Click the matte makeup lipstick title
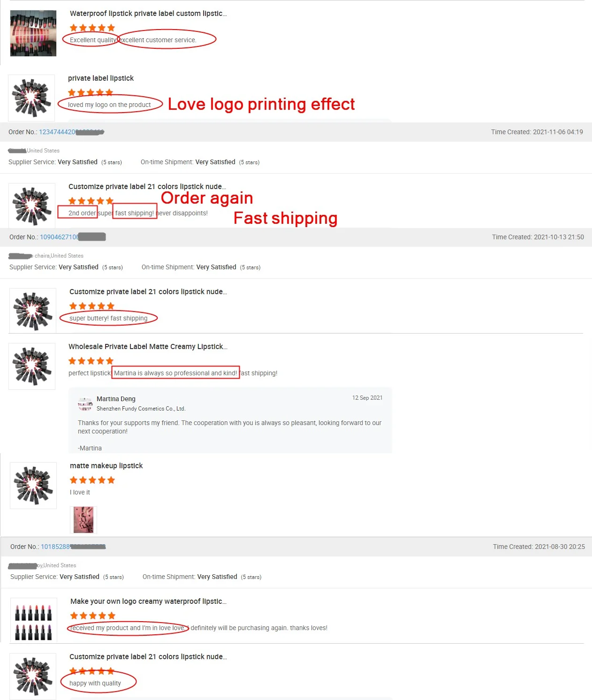Image resolution: width=592 pixels, height=700 pixels. coord(106,466)
